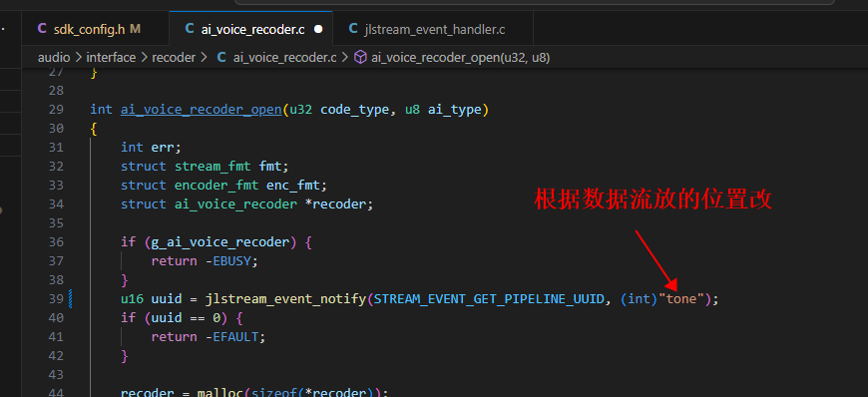Click the chevron after 'audio' in breadcrumb

[78, 57]
